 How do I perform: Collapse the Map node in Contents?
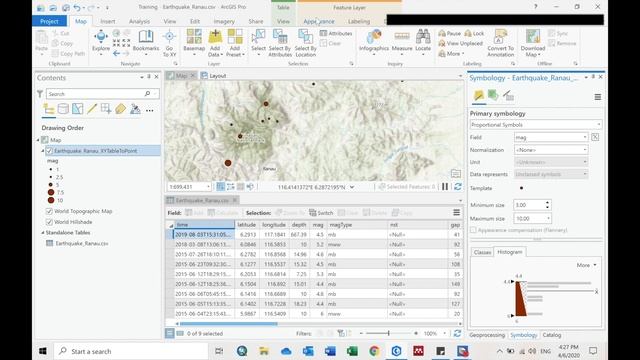(38, 140)
